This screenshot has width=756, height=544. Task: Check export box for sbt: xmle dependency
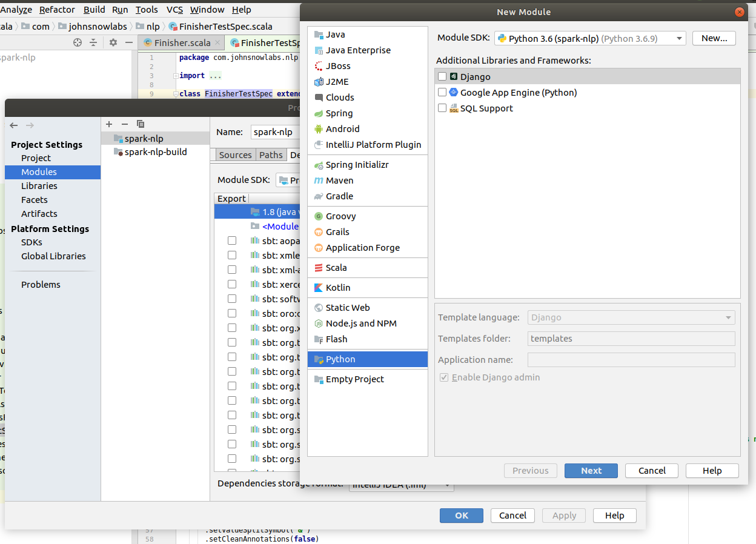pos(232,255)
